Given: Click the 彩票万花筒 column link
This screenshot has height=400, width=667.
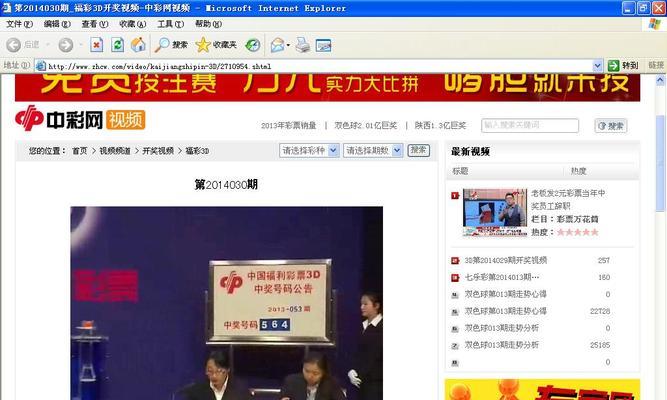Looking at the screenshot, I should [577, 220].
